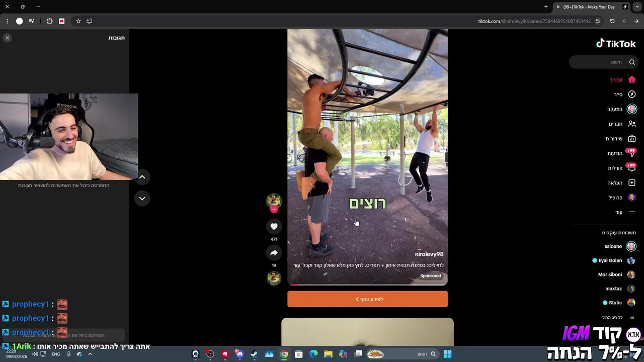The image size is (644, 362).
Task: Select the TikTok - Make Your Day tab
Action: click(x=592, y=7)
